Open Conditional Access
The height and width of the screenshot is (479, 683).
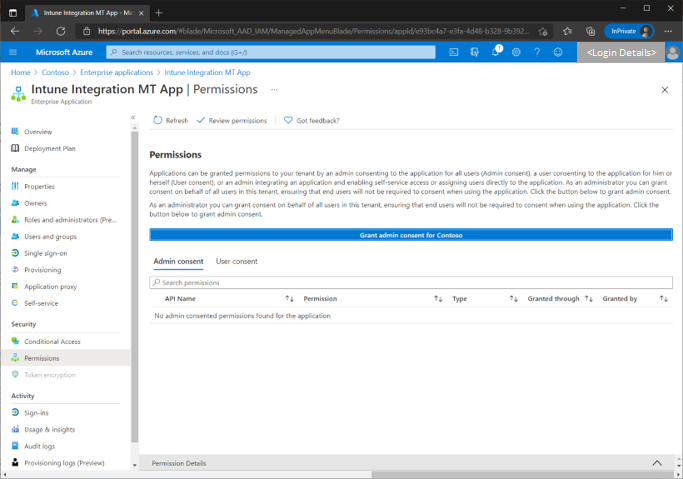52,341
